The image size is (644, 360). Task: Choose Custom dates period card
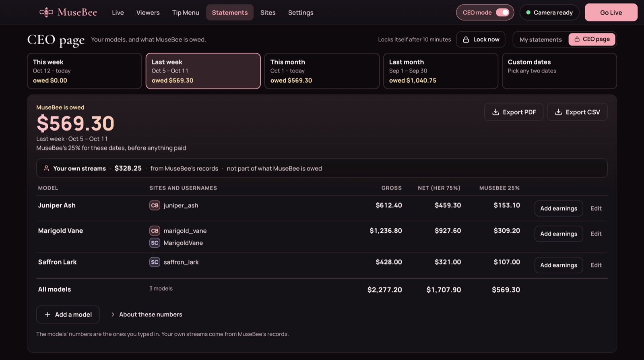(559, 71)
